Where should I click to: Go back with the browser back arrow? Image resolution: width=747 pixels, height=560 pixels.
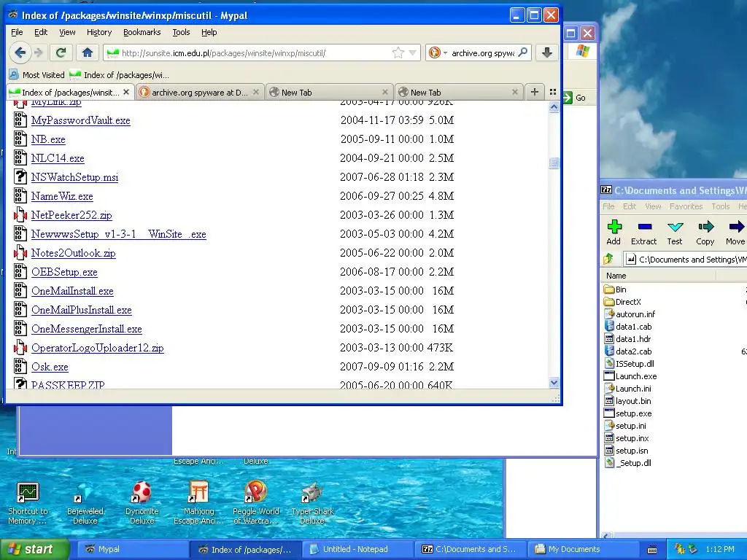click(x=20, y=52)
